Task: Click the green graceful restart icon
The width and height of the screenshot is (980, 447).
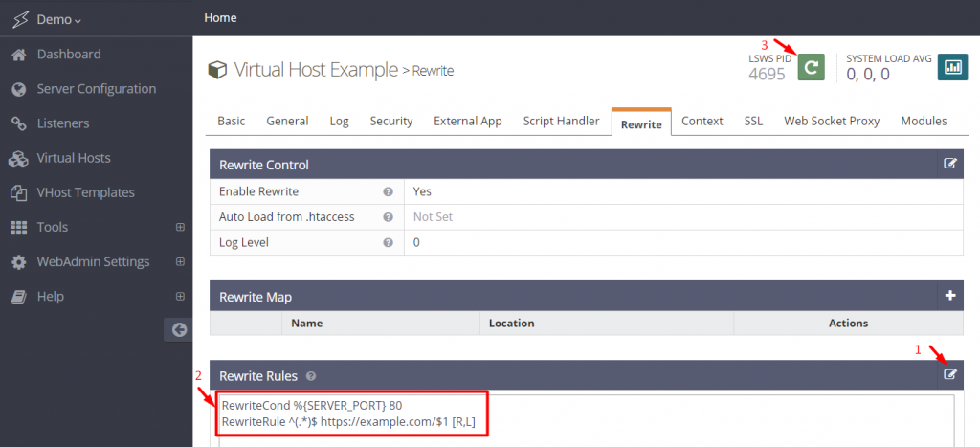Action: [x=812, y=67]
